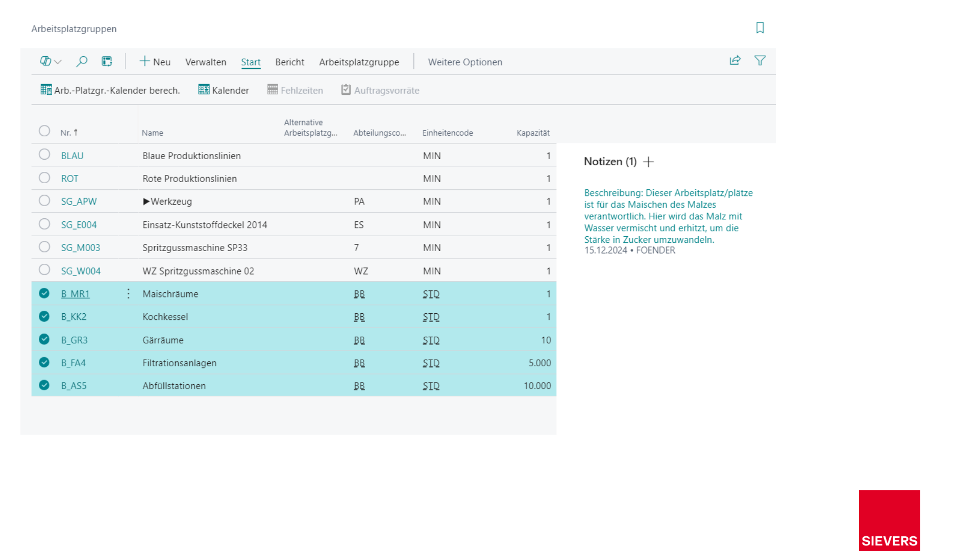
Task: Open the SG_E004 link
Action: point(79,225)
